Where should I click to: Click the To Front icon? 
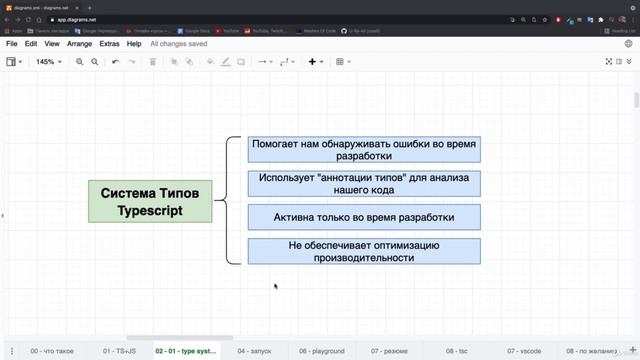[x=174, y=62]
